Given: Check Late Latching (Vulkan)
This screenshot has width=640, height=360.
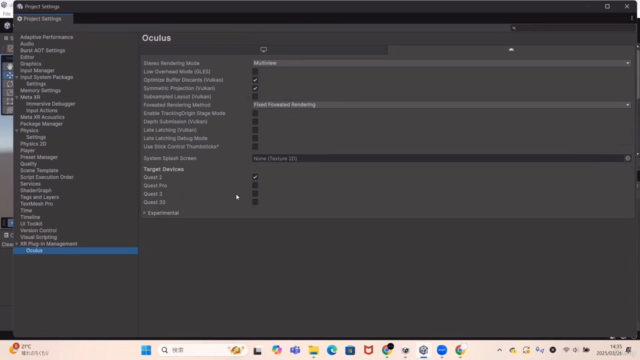Looking at the screenshot, I should tap(255, 130).
